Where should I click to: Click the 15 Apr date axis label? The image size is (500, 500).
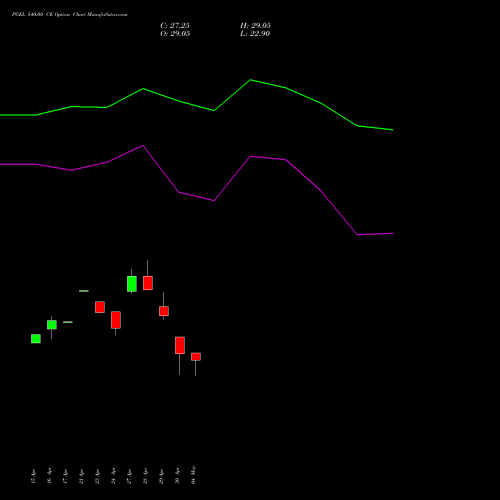[33, 476]
